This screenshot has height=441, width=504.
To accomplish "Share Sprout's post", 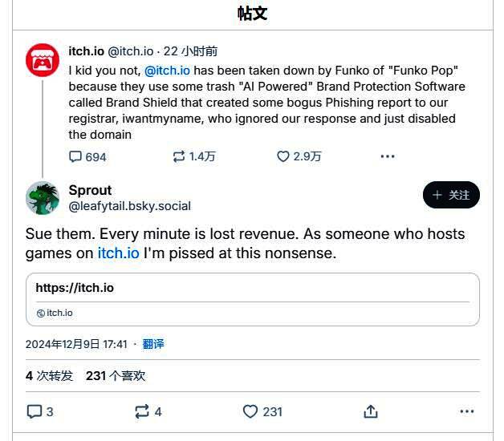I will pos(370,411).
